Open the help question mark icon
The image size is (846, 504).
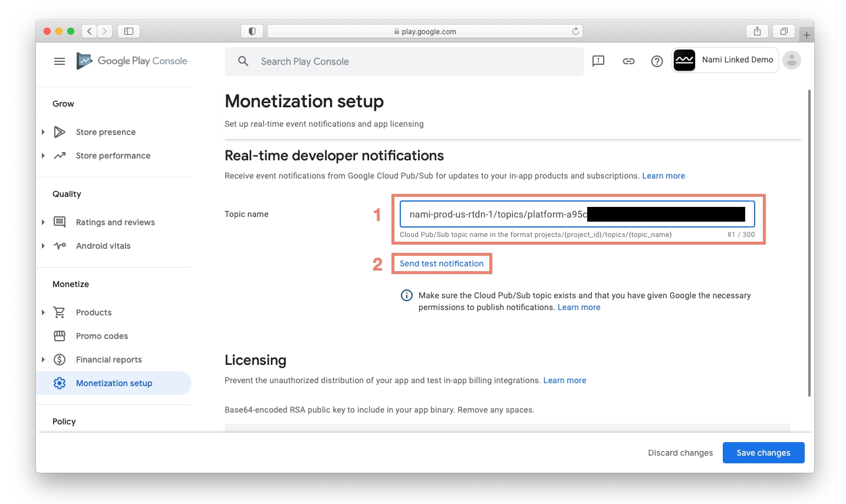click(657, 61)
